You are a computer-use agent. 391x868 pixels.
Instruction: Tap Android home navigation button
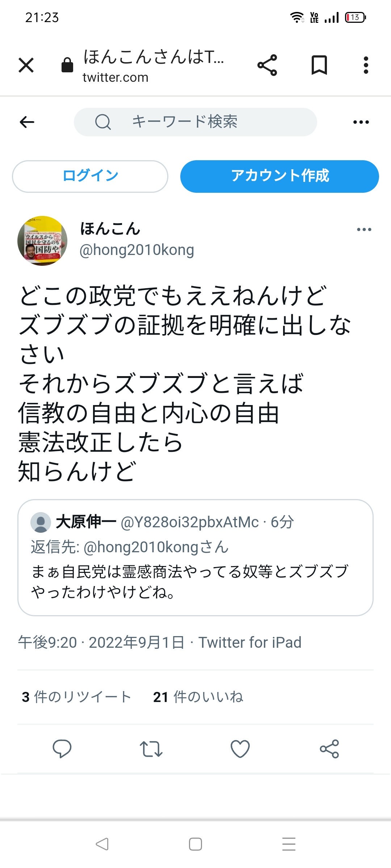tap(195, 844)
